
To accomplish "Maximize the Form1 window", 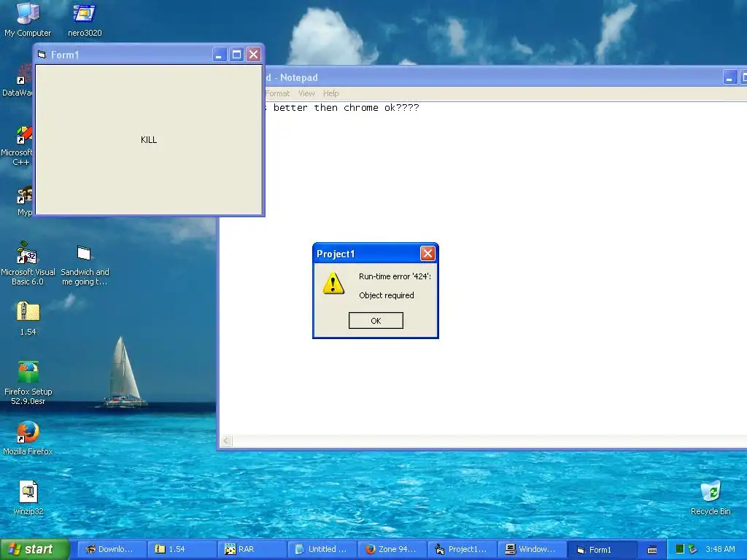I will [236, 54].
